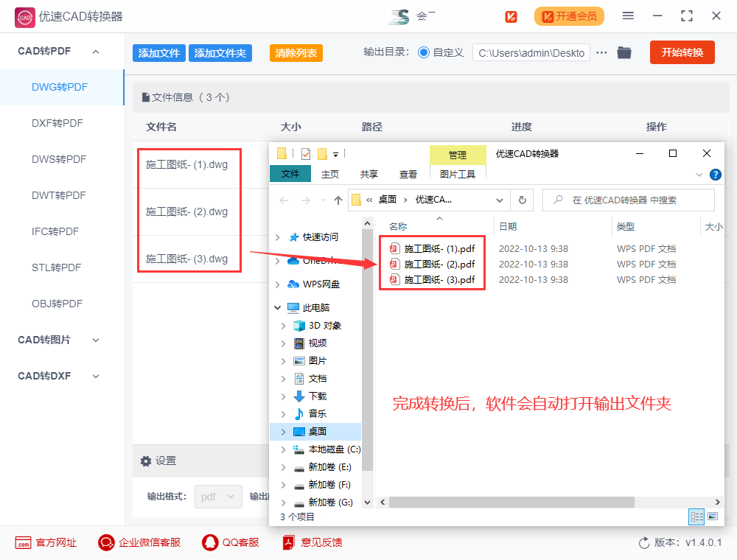Click the 下载 download arrow icon in tree
737x560 pixels.
click(299, 396)
